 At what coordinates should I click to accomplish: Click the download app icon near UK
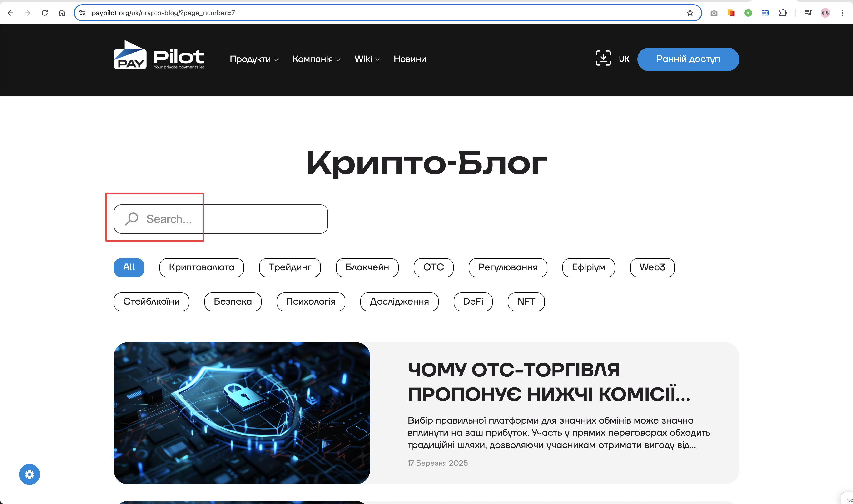(603, 58)
